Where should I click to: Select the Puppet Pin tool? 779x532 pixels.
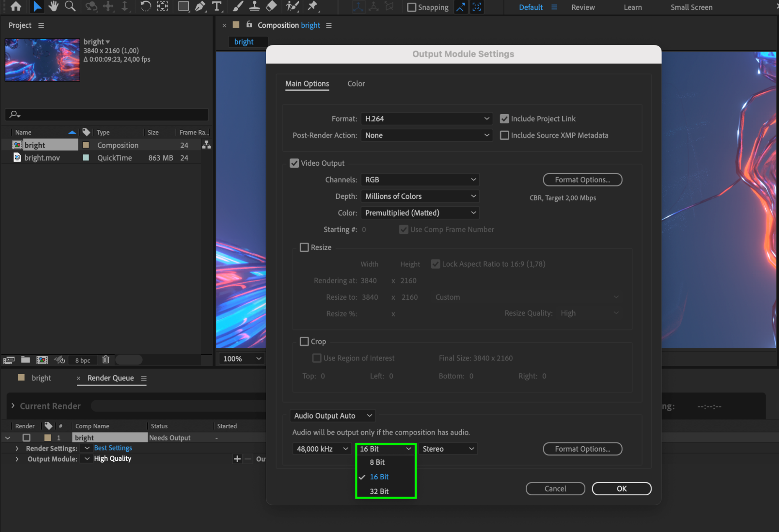312,6
